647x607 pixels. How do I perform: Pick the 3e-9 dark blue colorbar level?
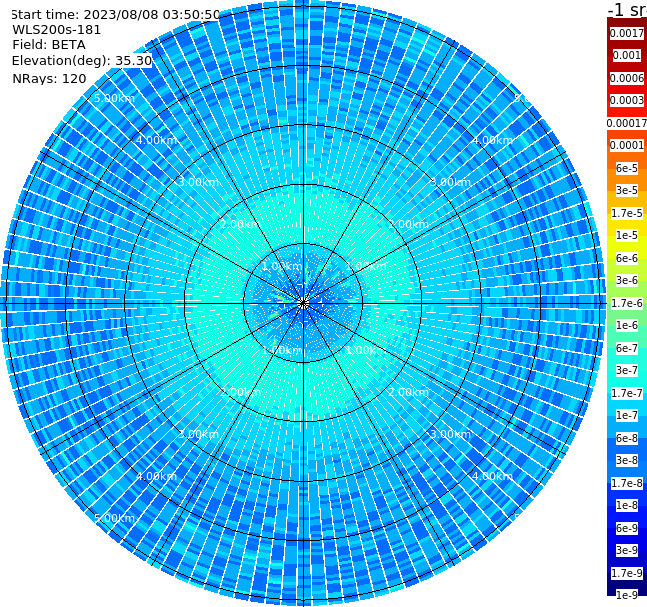(627, 550)
